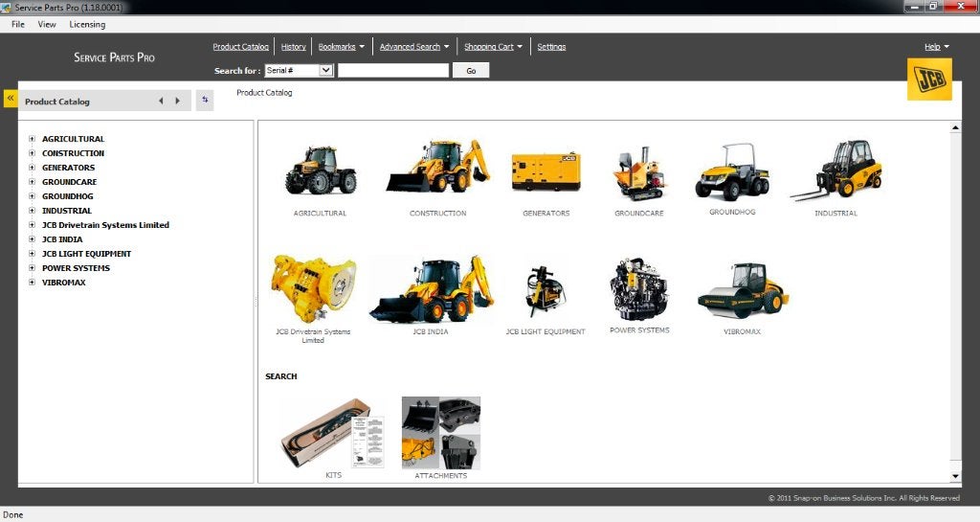The width and height of the screenshot is (980, 522).
Task: Open the Construction backhoe loader image
Action: pyautogui.click(x=438, y=167)
